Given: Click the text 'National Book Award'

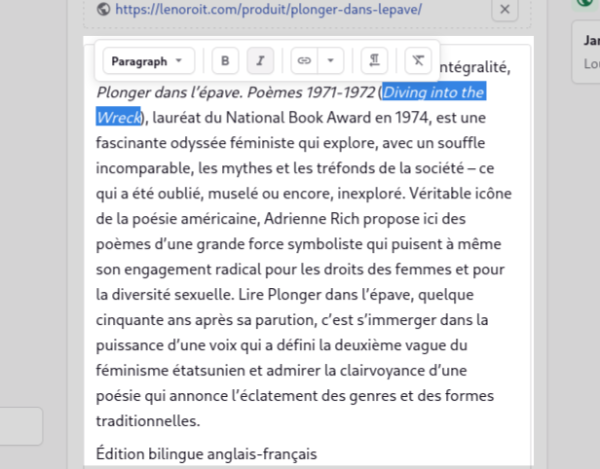Looking at the screenshot, I should [x=298, y=118].
